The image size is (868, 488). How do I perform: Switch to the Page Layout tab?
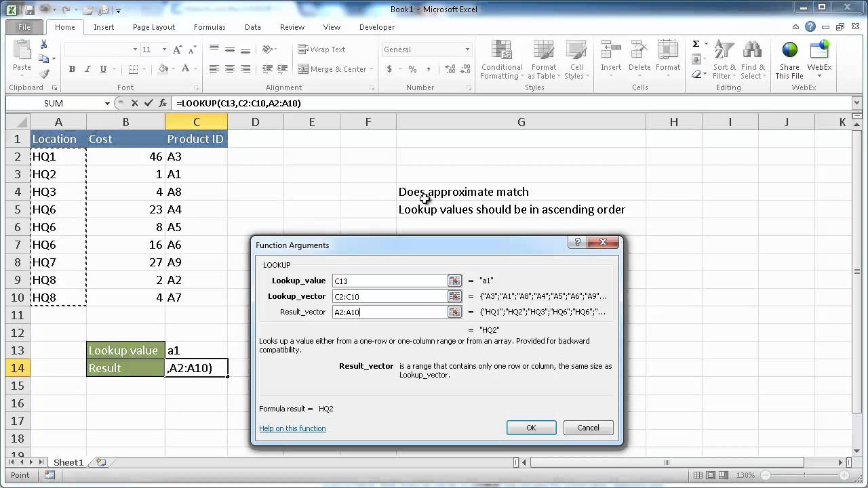(154, 27)
